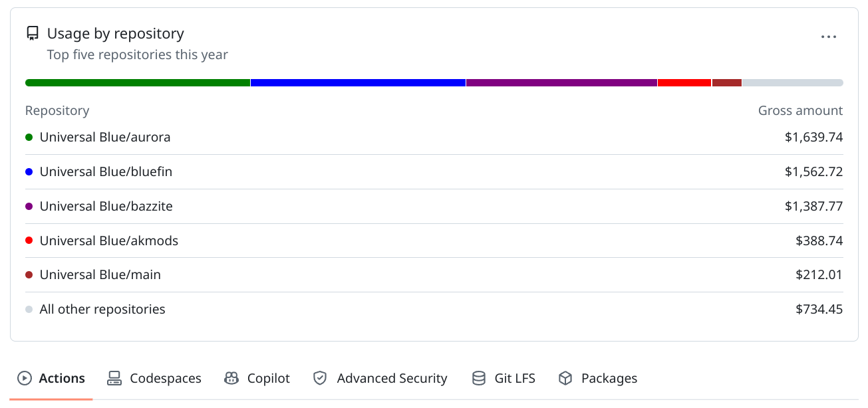Open the Universal Blue/aurora repository row
This screenshot has height=408, width=868.
105,138
